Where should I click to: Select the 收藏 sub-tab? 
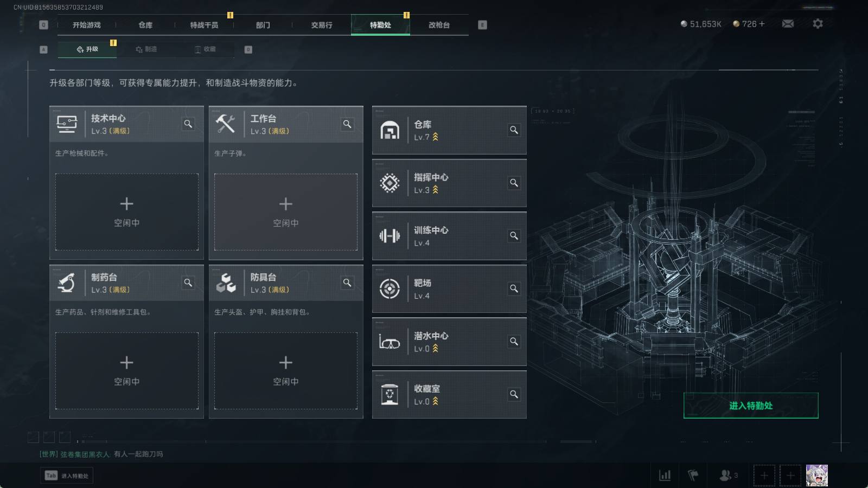click(205, 49)
